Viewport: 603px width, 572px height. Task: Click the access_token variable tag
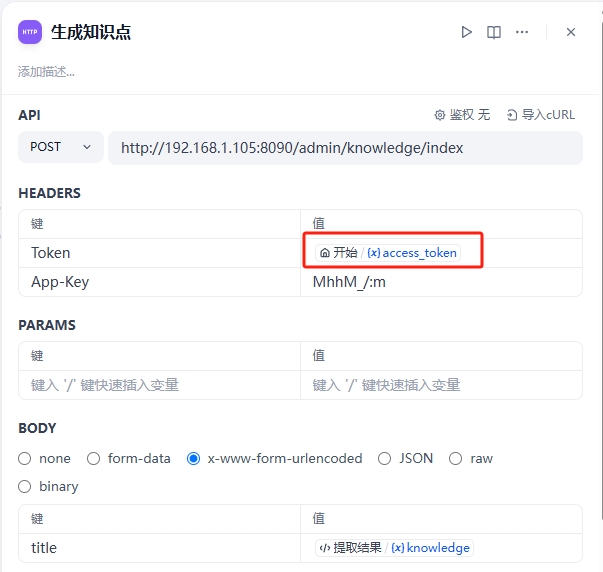pyautogui.click(x=412, y=253)
